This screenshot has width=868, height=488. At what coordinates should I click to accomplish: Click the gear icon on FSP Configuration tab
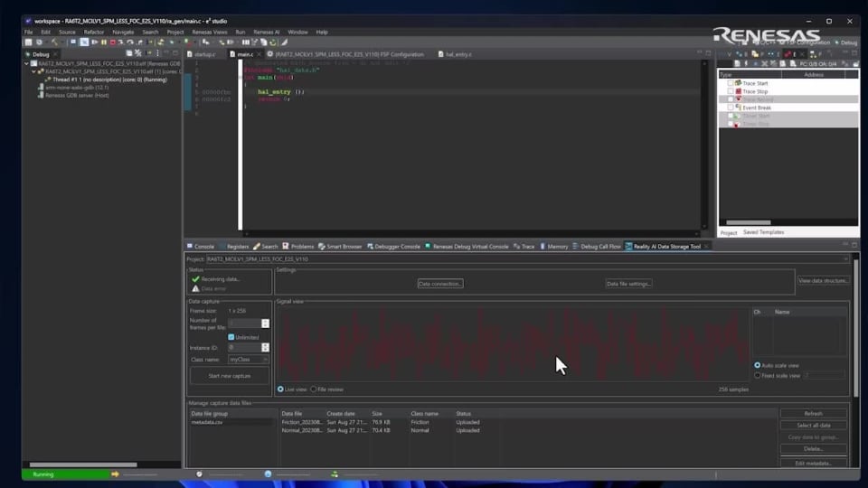pos(270,54)
